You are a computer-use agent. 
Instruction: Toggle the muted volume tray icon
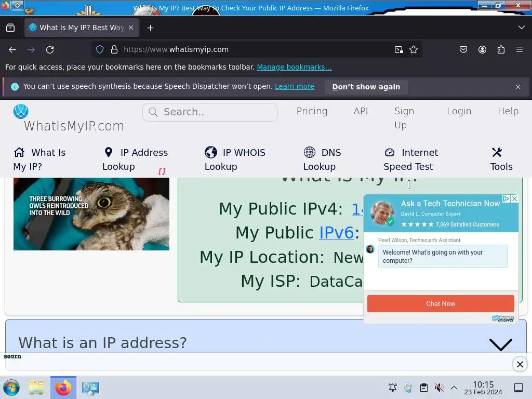click(x=440, y=388)
